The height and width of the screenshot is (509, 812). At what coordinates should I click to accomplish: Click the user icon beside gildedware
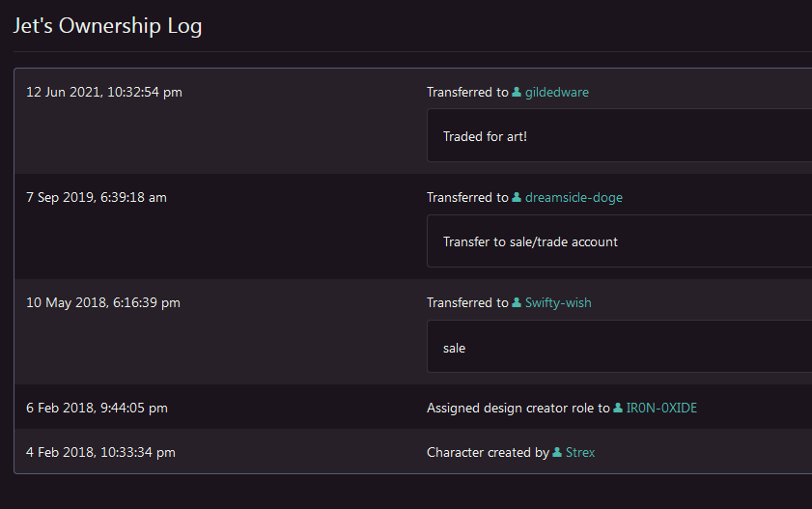(x=517, y=93)
